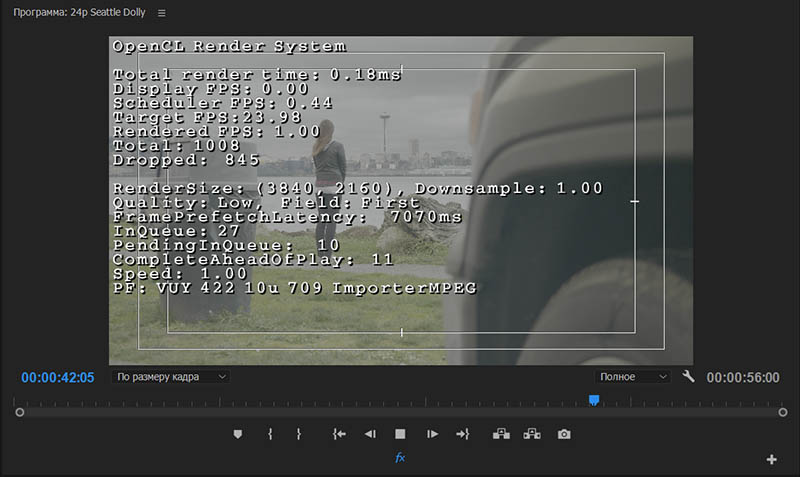
Task: Open the button editor plus icon
Action: click(771, 459)
